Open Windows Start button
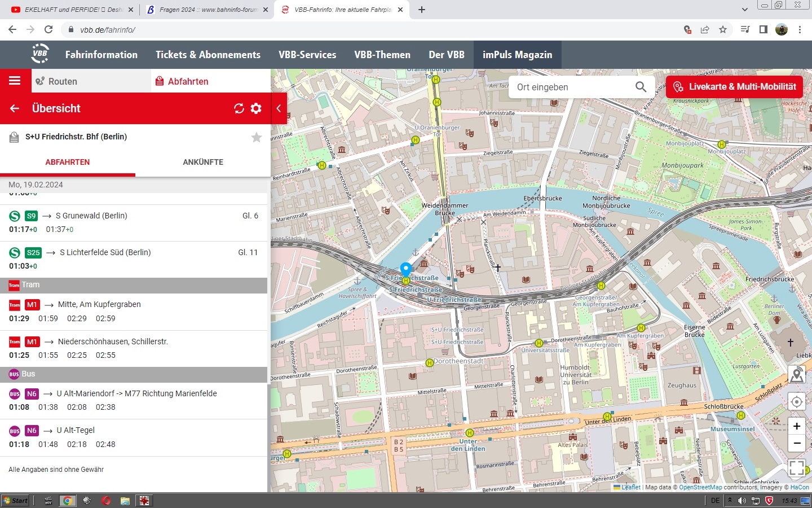812x508 pixels. (x=16, y=500)
